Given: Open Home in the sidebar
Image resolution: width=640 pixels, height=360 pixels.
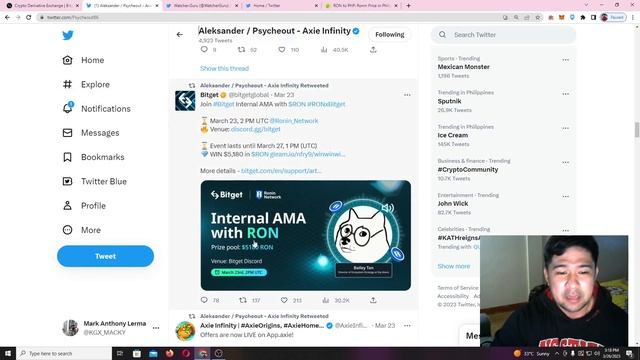Looking at the screenshot, I should [83, 60].
